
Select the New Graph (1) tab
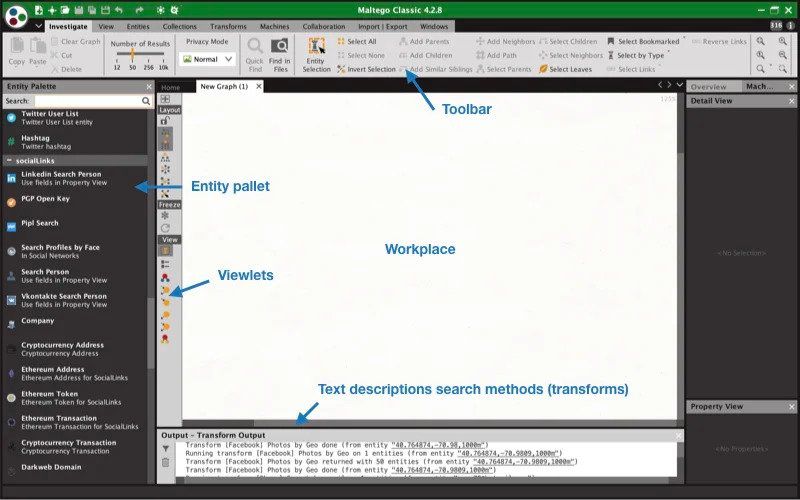(x=224, y=86)
